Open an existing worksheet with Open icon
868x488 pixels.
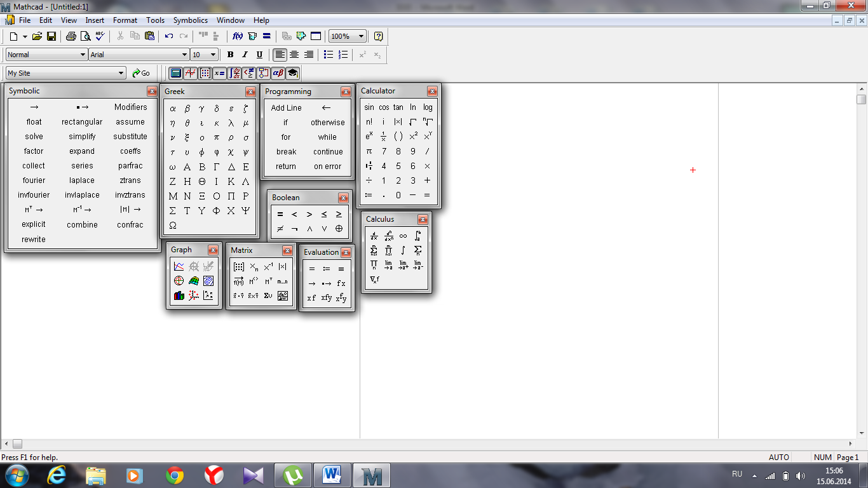point(37,36)
